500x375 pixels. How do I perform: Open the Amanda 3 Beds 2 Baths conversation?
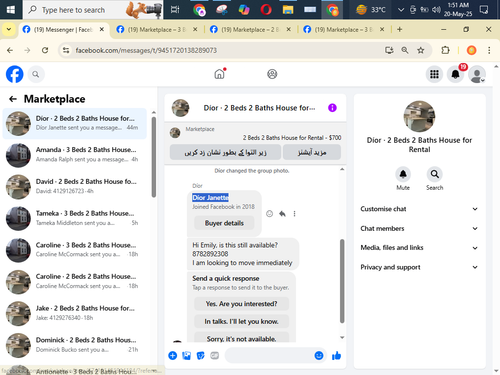coord(75,155)
